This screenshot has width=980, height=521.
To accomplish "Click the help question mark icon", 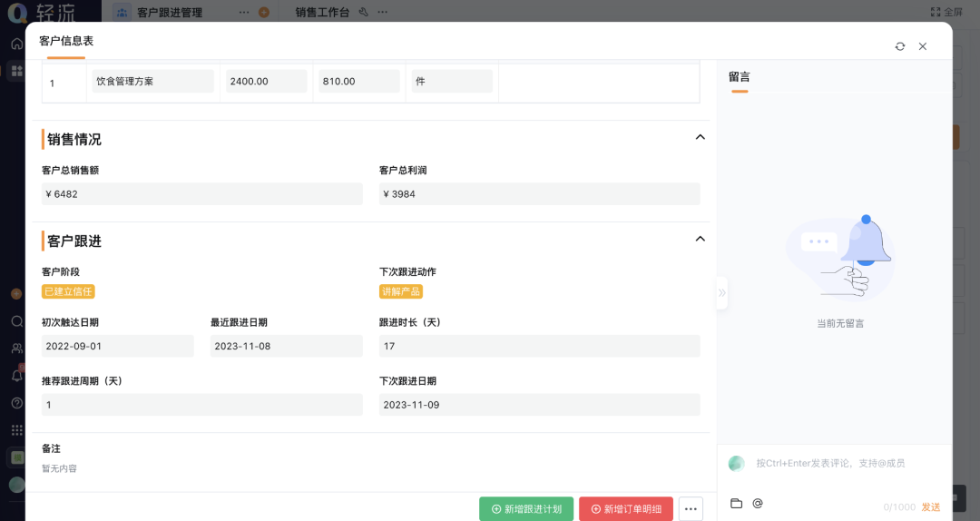I will coord(16,402).
